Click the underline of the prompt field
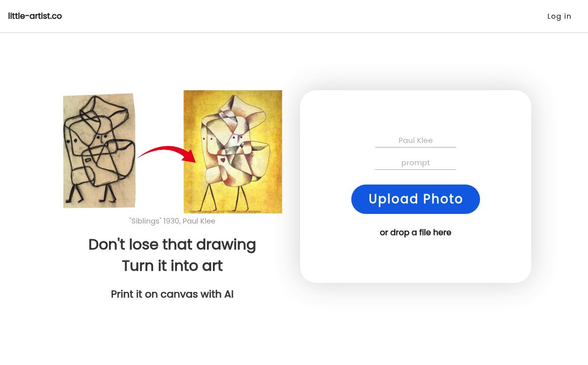 point(416,169)
